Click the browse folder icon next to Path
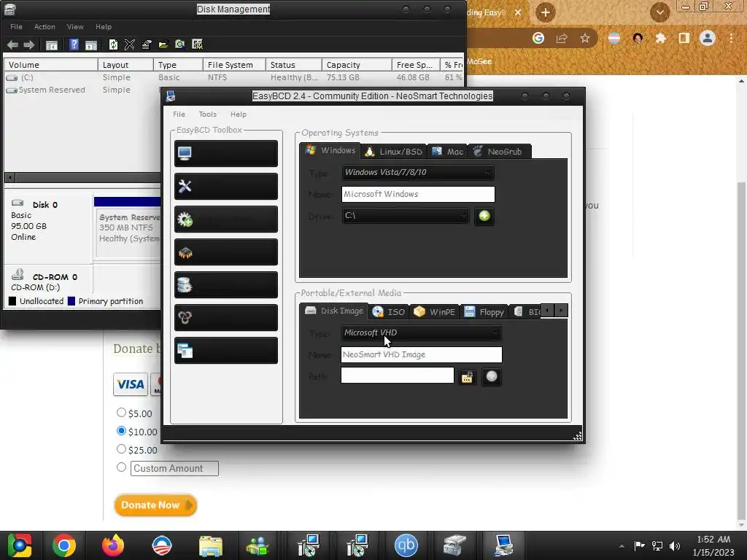Image resolution: width=747 pixels, height=560 pixels. tap(467, 377)
